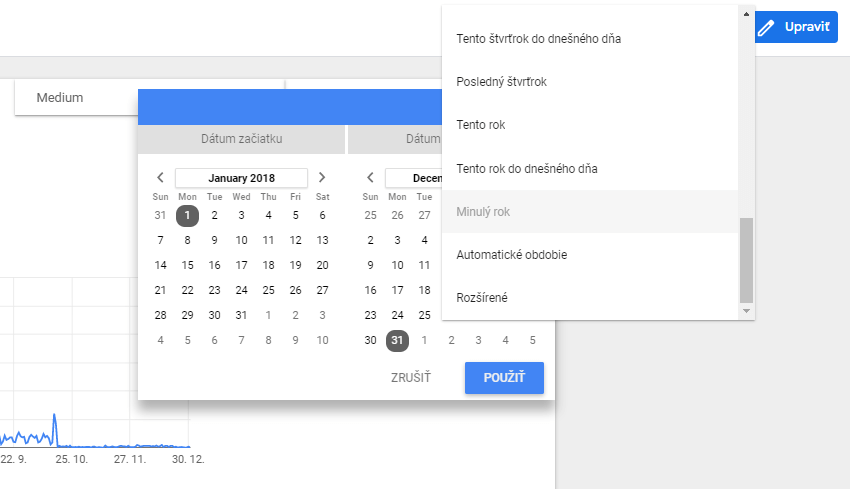Image resolution: width=850 pixels, height=489 pixels.
Task: Click the dropdown list scroll-up arrow
Action: click(746, 14)
